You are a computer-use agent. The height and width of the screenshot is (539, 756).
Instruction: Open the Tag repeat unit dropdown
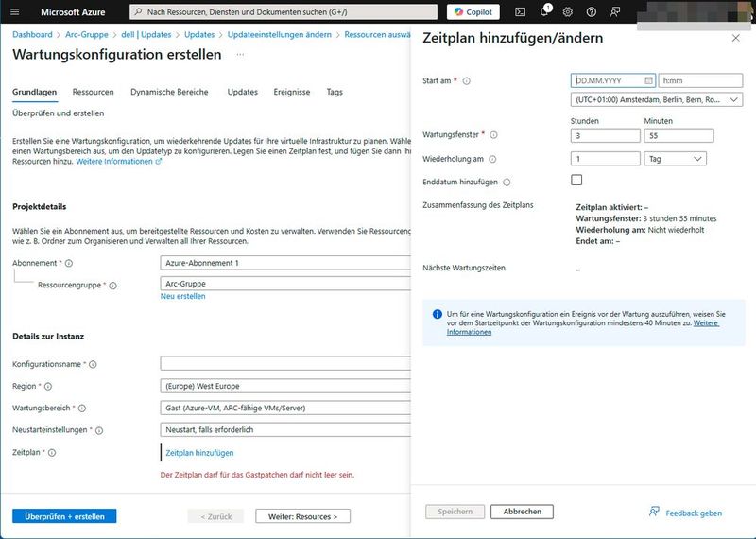coord(675,159)
